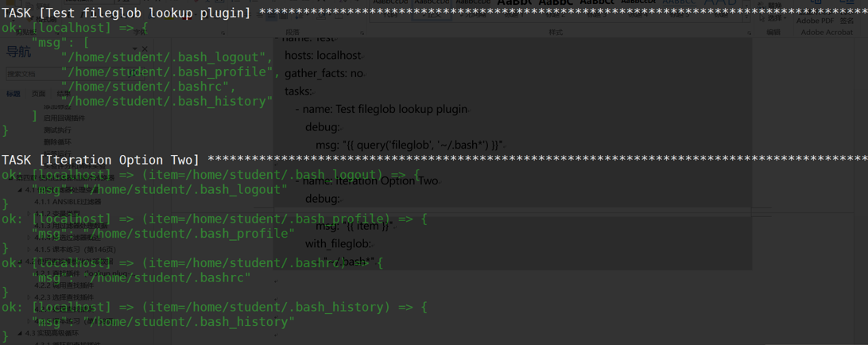The height and width of the screenshot is (345, 868).
Task: Click document line 'gather_facts: no'
Action: point(324,74)
